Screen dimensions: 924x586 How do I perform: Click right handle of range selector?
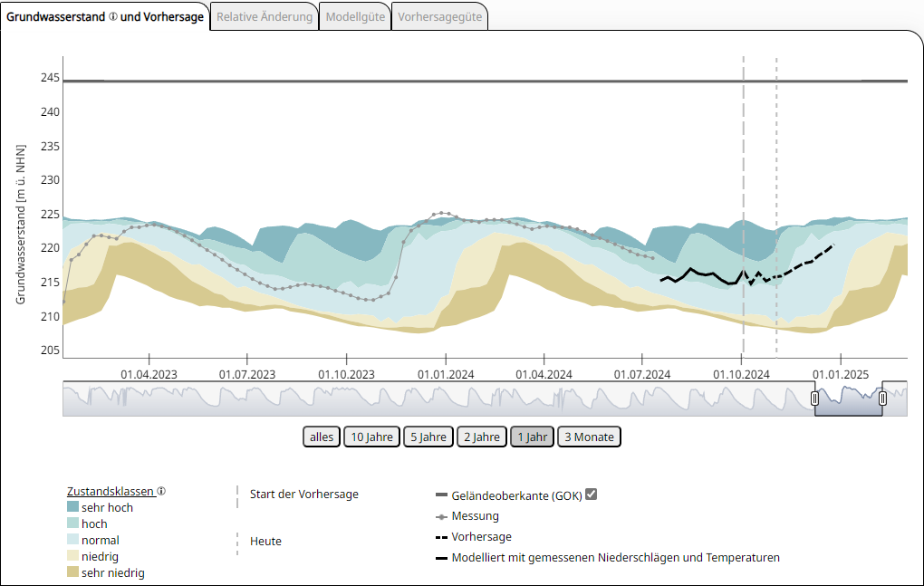[x=882, y=399]
